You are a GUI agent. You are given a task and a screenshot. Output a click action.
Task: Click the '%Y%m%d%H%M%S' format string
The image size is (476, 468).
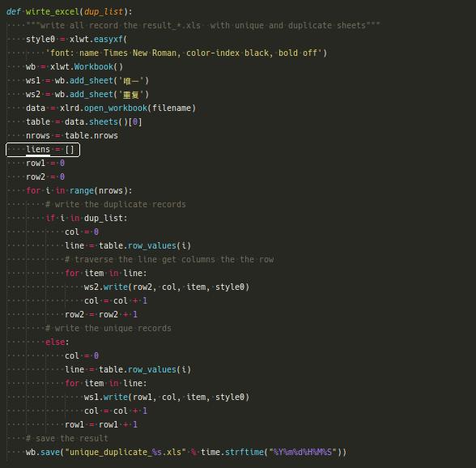(303, 452)
